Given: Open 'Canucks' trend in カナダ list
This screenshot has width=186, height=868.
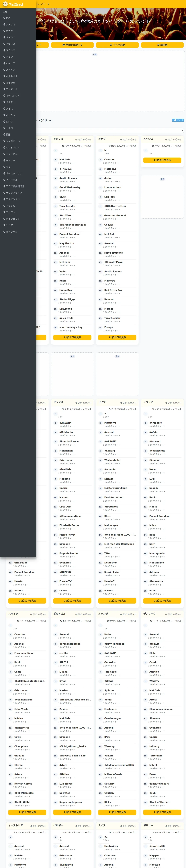Looking at the screenshot, I should coord(109,160).
